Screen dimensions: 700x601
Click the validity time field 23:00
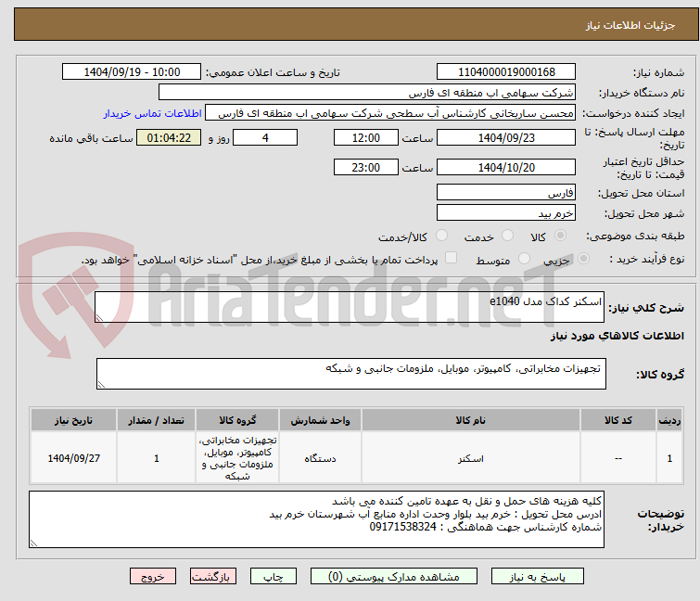tap(366, 167)
